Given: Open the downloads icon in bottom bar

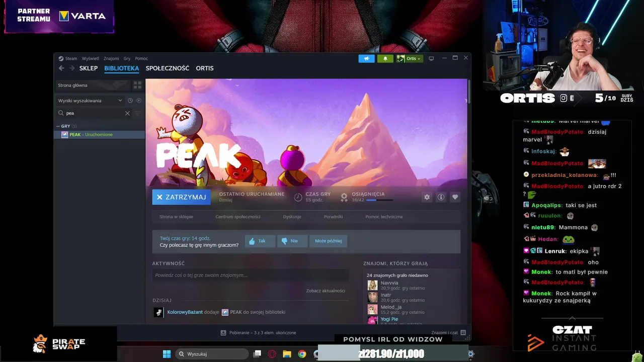Looking at the screenshot, I should (223, 333).
